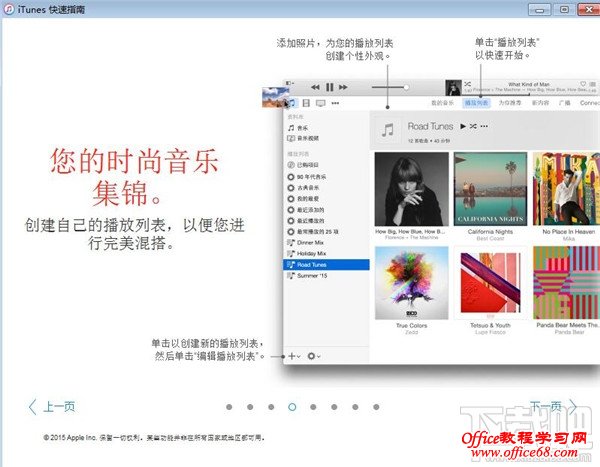Open the Holiday Mix playlist

point(307,253)
